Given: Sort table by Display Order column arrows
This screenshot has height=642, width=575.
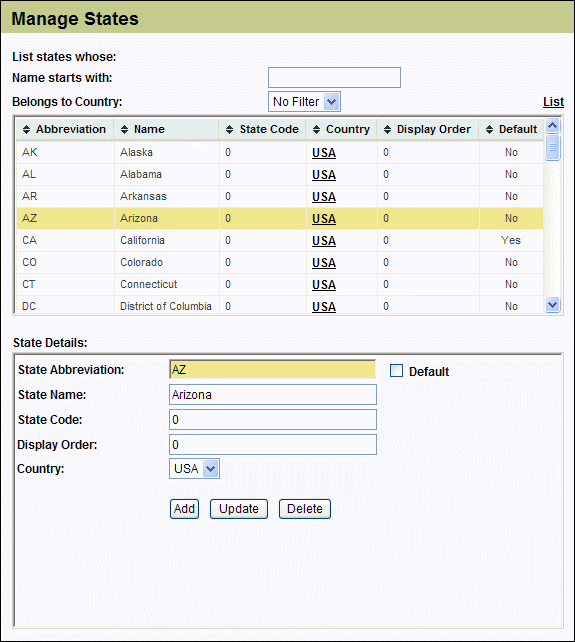Looking at the screenshot, I should (x=387, y=130).
